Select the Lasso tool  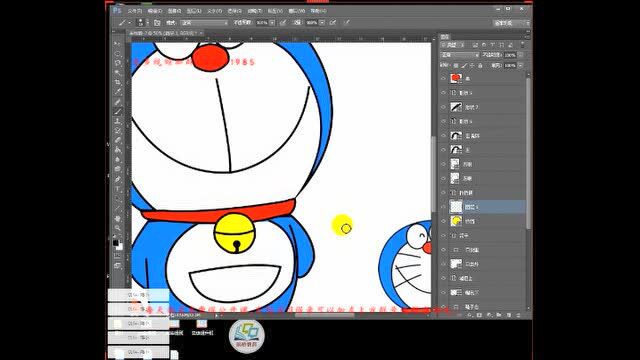118,63
